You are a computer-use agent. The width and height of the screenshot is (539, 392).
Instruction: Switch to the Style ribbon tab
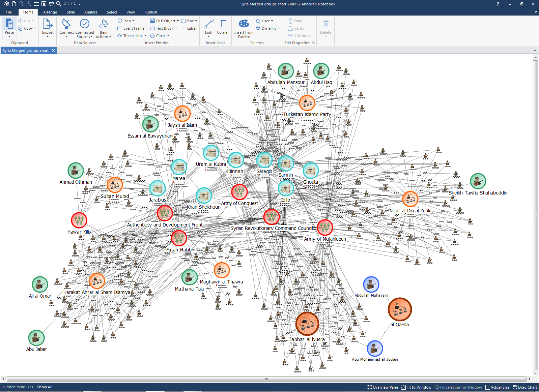tap(71, 12)
